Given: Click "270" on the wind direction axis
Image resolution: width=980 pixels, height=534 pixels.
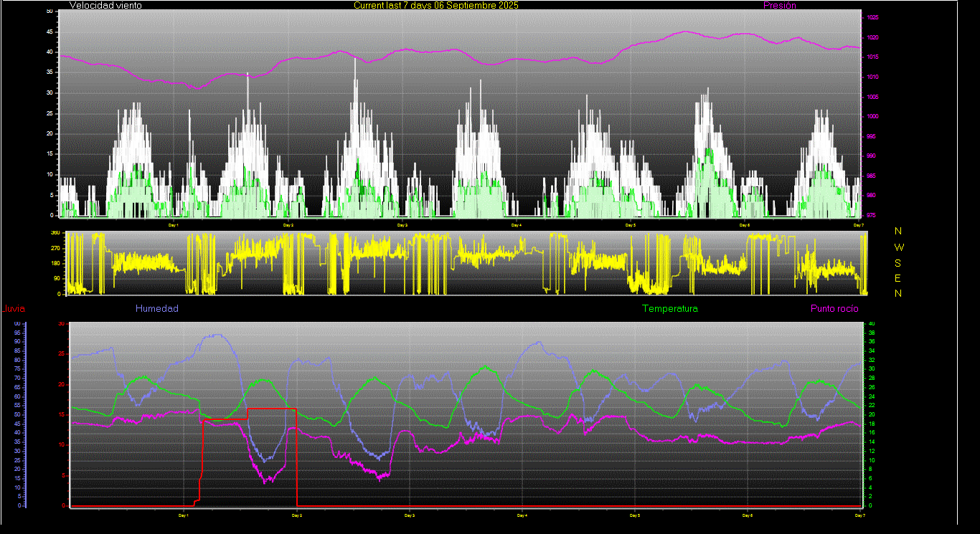Looking at the screenshot, I should [55, 248].
